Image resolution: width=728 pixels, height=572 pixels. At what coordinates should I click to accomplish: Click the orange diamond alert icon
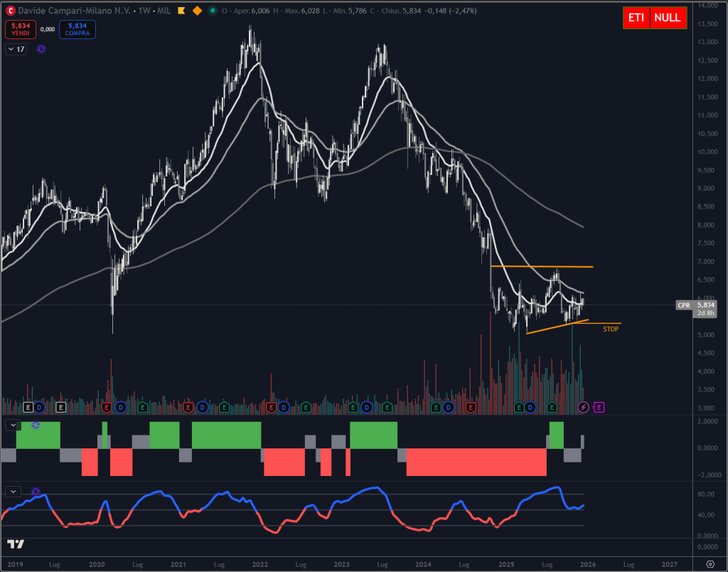[x=197, y=11]
